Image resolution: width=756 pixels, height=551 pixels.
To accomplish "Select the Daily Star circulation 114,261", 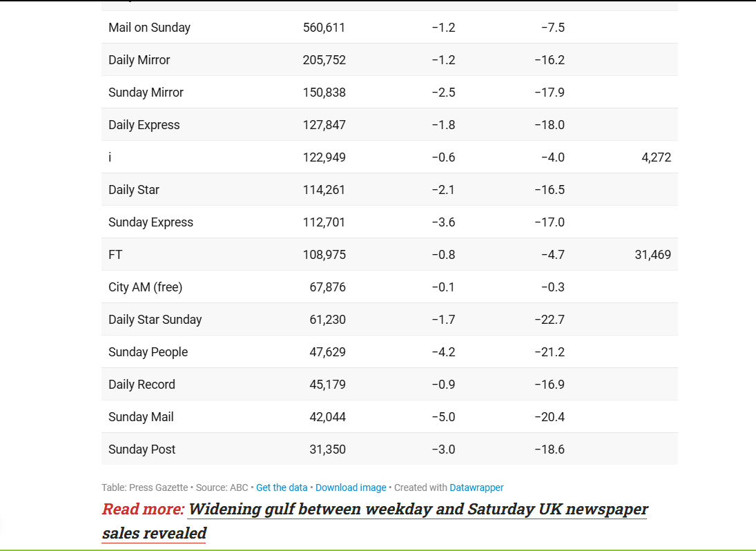I will coord(324,189).
